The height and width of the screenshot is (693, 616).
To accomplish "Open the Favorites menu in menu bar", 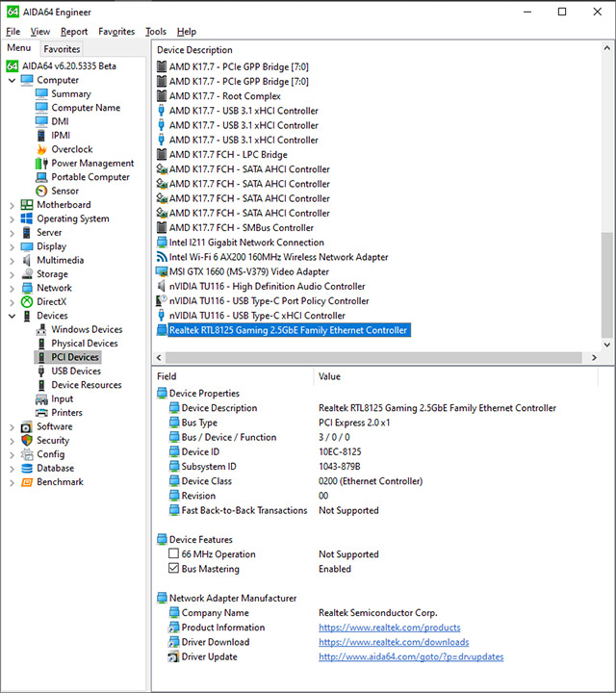I will coord(116,32).
